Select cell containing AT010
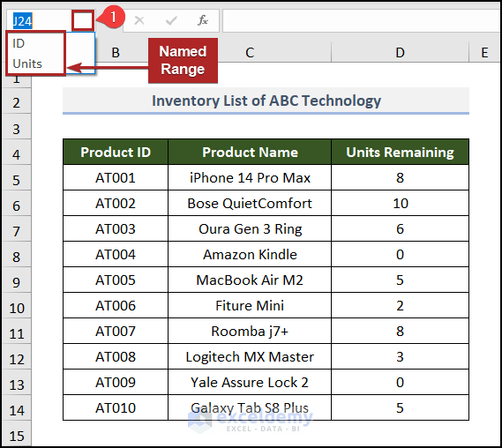This screenshot has width=502, height=448. (x=116, y=408)
